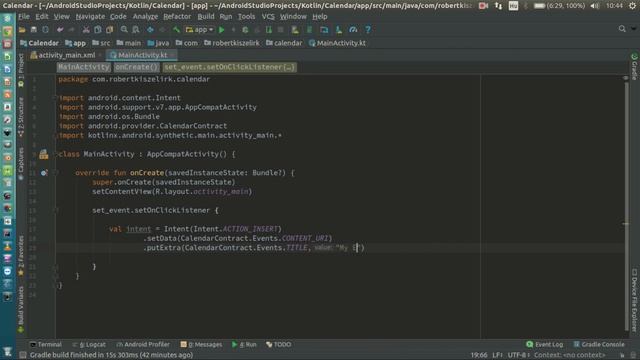This screenshot has width=640, height=360.
Task: Click the Copy toolbar icon
Action: tap(98, 30)
